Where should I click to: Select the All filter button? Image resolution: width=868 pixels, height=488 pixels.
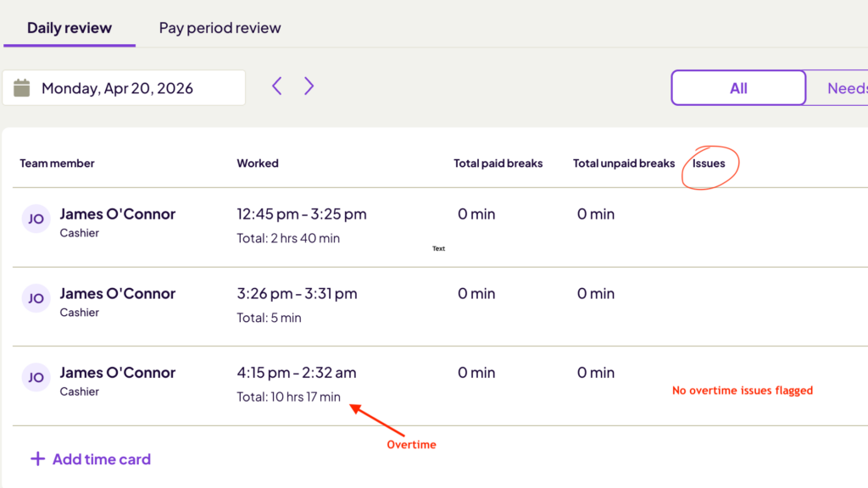tap(738, 87)
